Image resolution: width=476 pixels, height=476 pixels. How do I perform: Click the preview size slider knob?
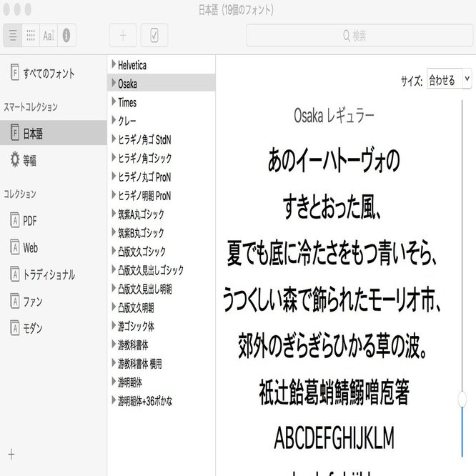tap(462, 399)
